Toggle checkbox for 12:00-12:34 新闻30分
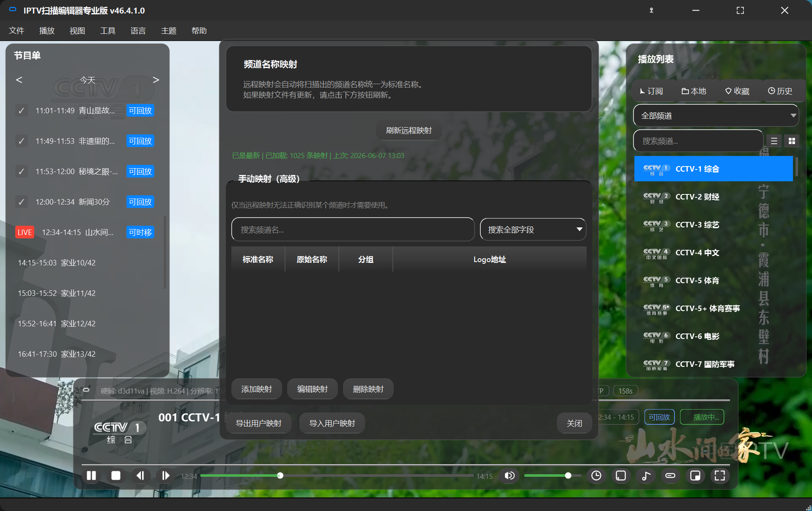 click(21, 202)
